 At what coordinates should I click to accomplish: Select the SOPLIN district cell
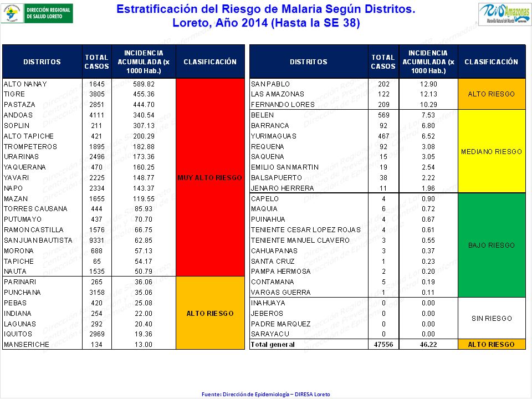click(x=43, y=126)
